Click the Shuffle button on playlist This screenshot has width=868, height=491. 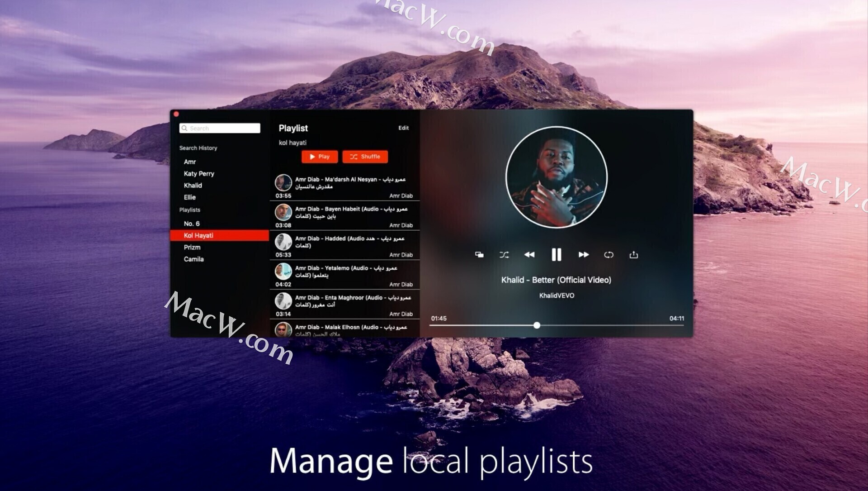click(363, 156)
